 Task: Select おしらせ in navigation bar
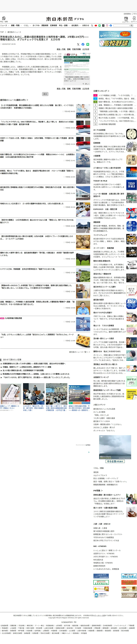tap(86, 26)
